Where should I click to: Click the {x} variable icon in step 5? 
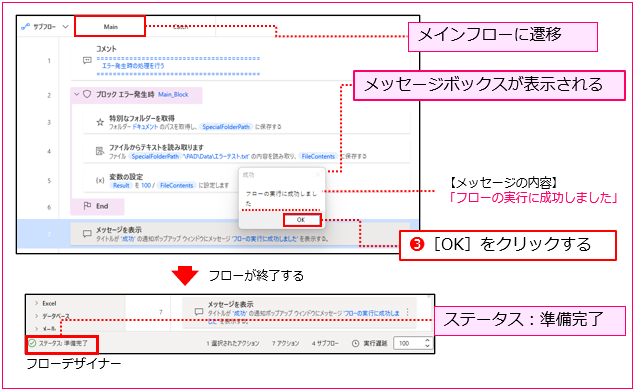tap(100, 180)
